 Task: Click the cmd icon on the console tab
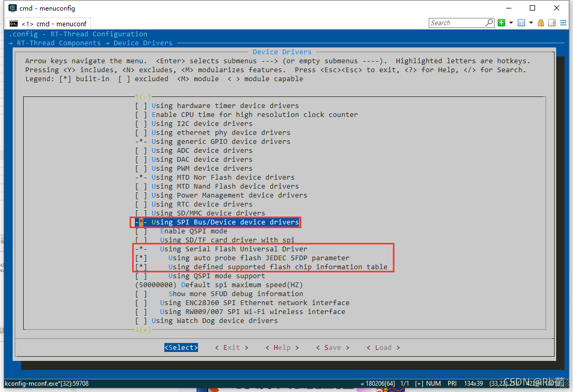click(x=14, y=24)
